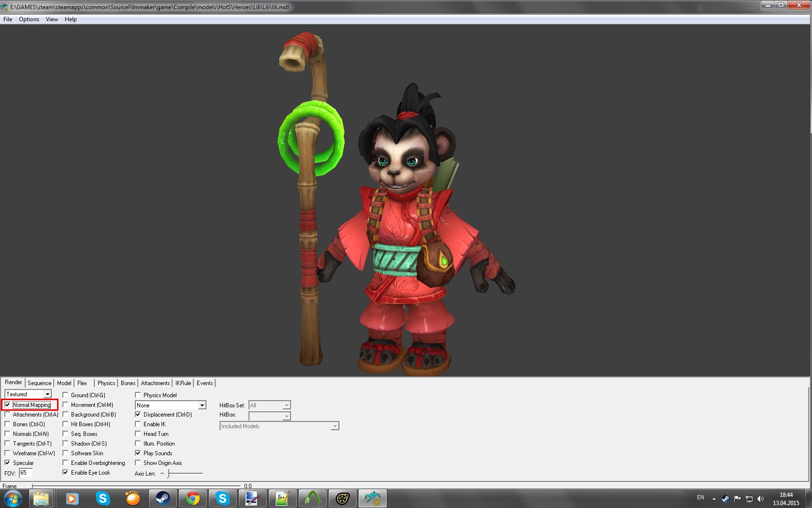Switch to the Model tab

tap(64, 383)
